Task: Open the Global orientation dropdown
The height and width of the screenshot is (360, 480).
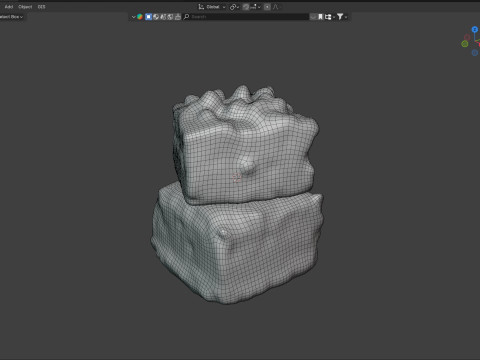Action: click(x=216, y=7)
